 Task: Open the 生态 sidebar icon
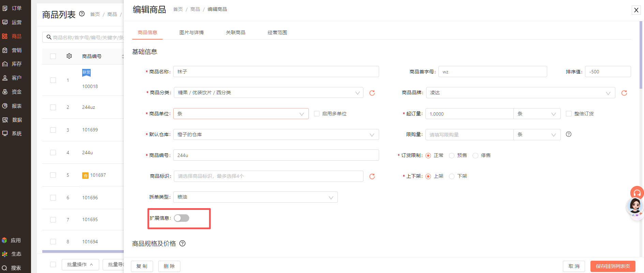(x=4, y=254)
